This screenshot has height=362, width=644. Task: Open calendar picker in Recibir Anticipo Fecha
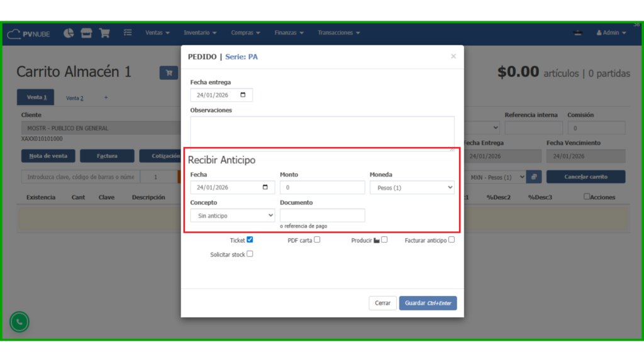(265, 187)
